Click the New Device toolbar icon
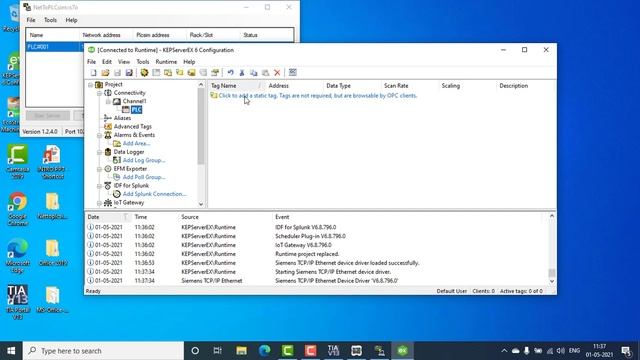Viewport: 640px width, 360px height. click(168, 73)
